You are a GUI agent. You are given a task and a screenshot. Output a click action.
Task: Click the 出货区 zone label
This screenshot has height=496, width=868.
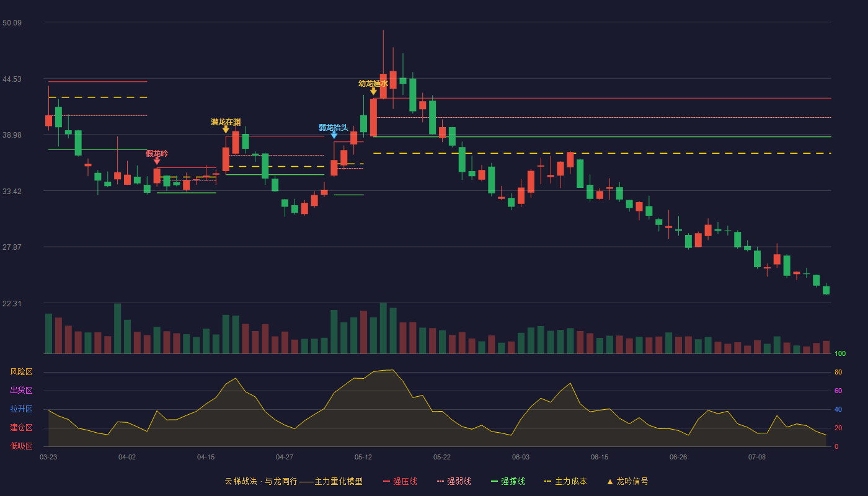(21, 391)
